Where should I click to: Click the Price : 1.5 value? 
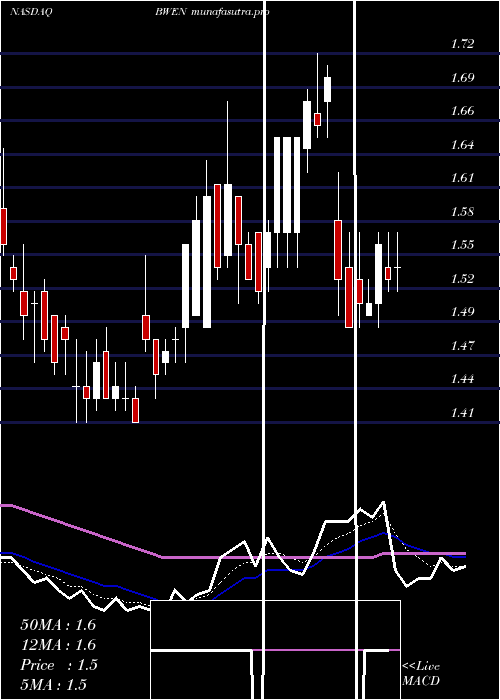[x=59, y=665]
